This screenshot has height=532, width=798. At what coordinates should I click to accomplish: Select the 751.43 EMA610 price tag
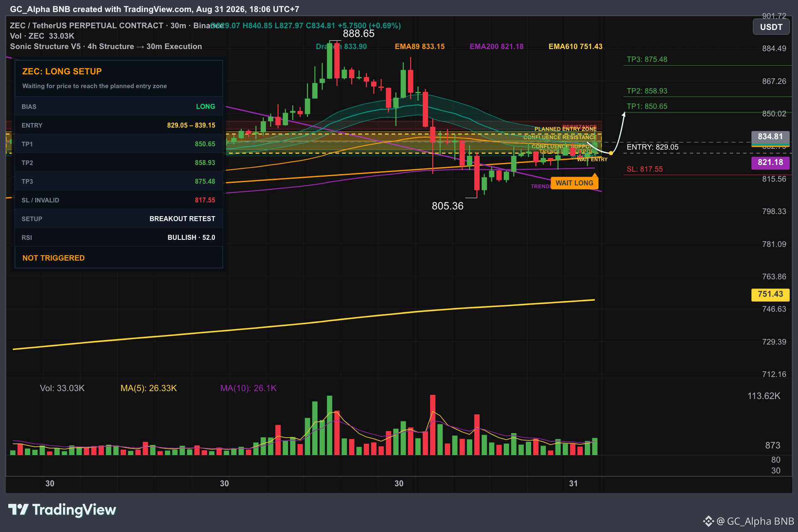770,294
